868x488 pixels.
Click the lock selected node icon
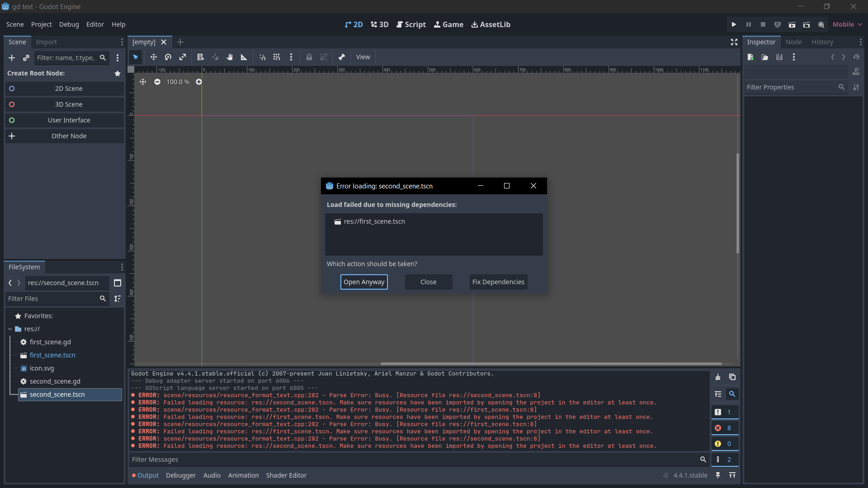tap(309, 57)
